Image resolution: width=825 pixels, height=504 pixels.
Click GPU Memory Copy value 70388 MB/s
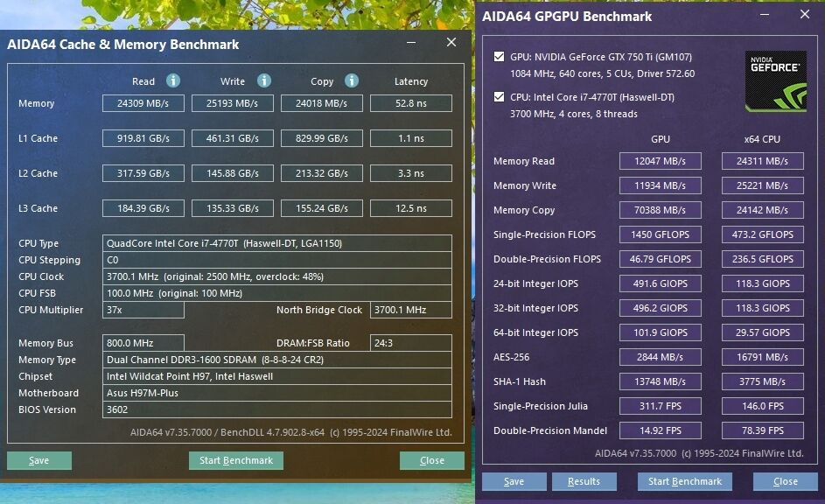(661, 210)
